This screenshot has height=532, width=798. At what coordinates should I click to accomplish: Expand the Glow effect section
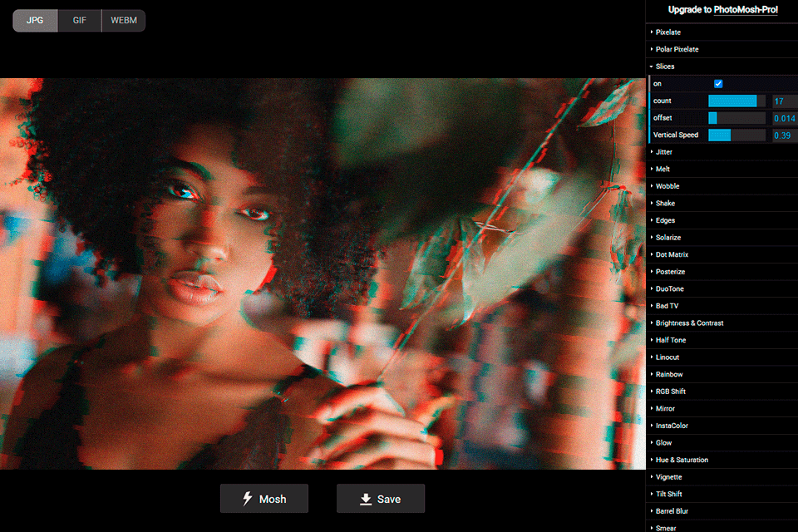722,442
